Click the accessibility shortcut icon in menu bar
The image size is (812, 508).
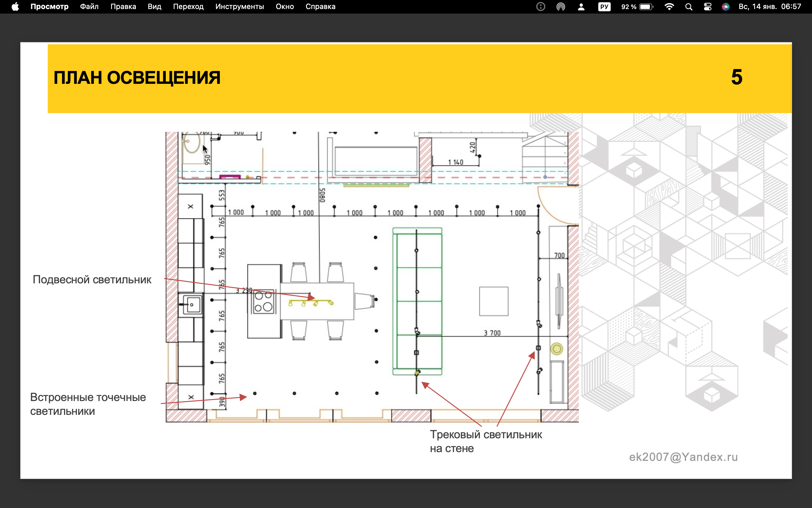coord(540,7)
